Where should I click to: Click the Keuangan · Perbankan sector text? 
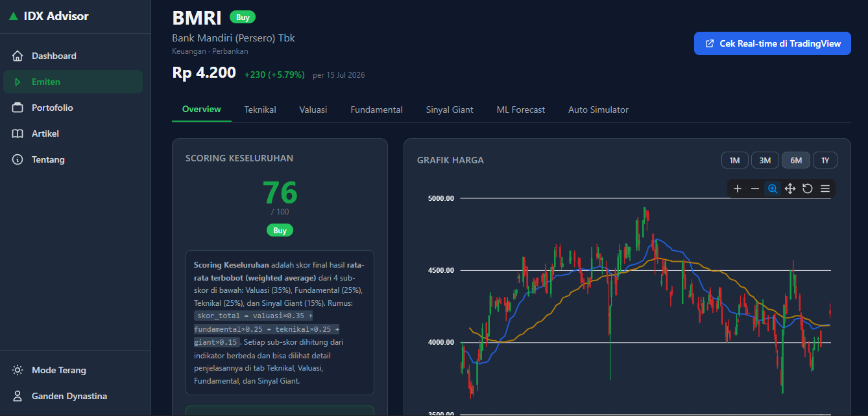coord(210,51)
